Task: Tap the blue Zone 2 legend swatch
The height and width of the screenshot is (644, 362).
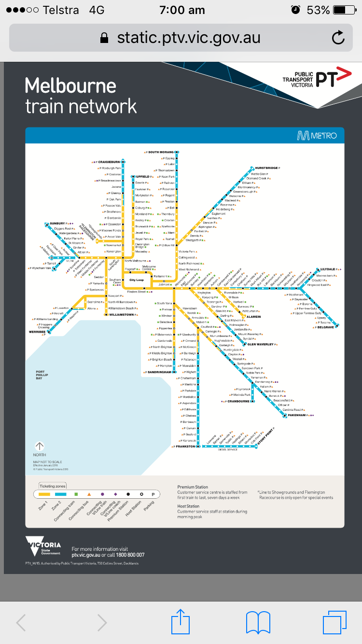Action: coord(61,494)
